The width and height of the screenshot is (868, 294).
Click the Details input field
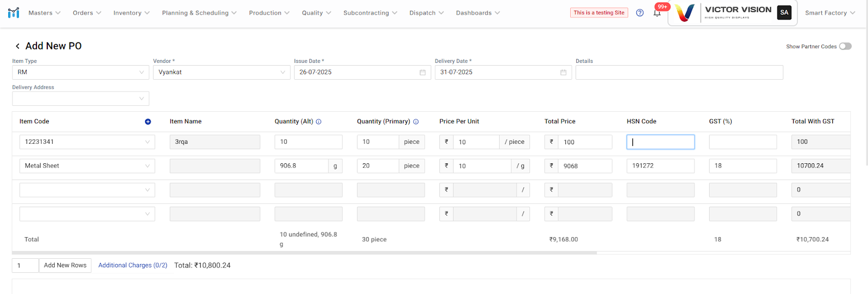(x=679, y=72)
